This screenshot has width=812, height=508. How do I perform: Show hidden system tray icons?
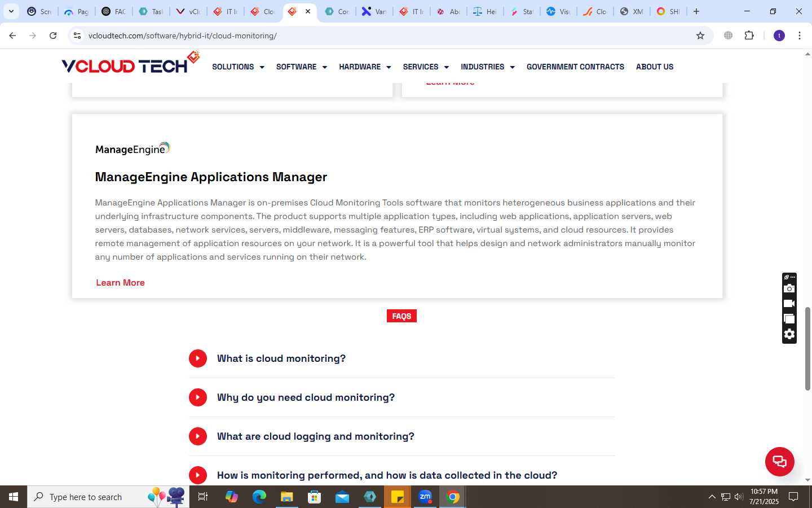(x=712, y=497)
